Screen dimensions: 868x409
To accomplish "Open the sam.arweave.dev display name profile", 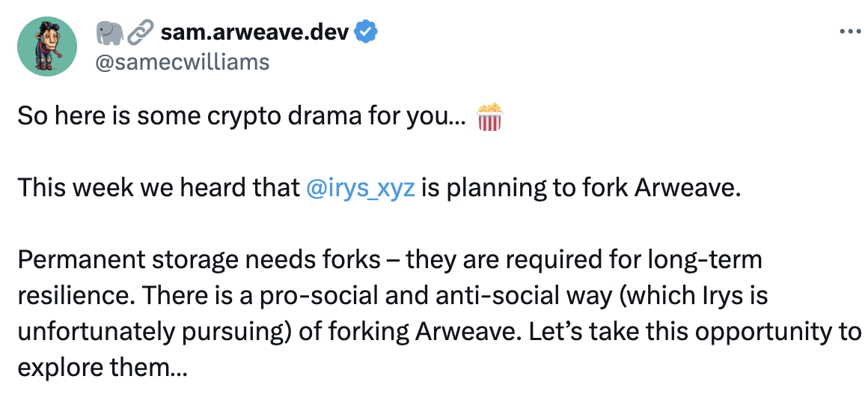I will coord(256,32).
